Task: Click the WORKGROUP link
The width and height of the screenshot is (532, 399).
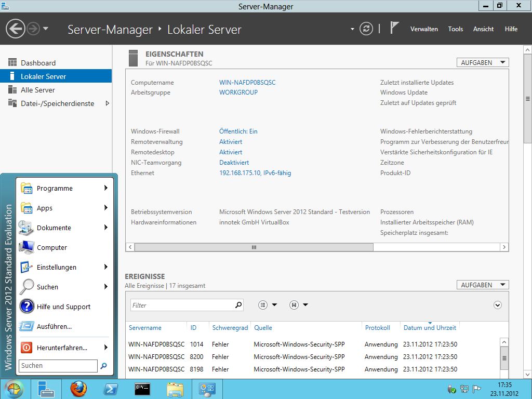Action: pyautogui.click(x=238, y=92)
